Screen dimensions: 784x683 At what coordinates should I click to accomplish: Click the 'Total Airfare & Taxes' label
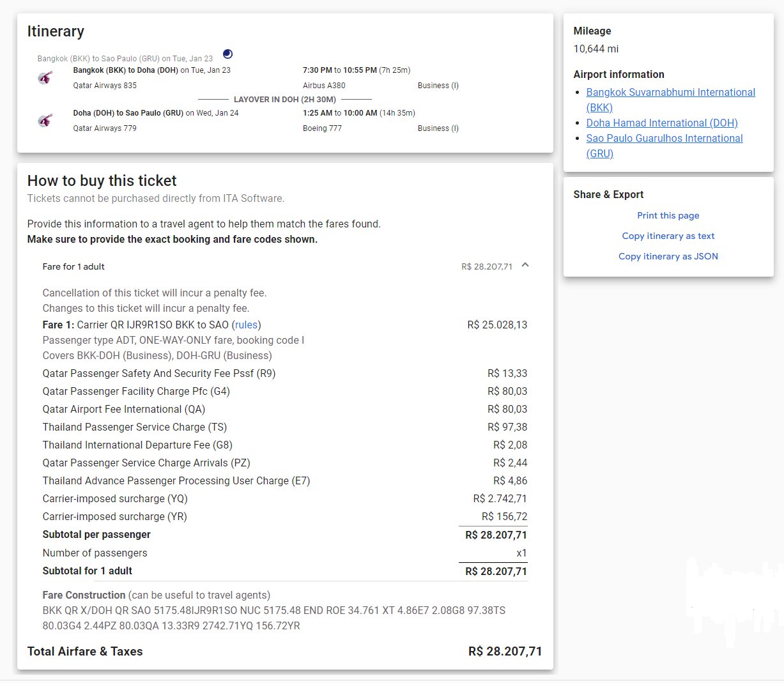[x=85, y=651]
